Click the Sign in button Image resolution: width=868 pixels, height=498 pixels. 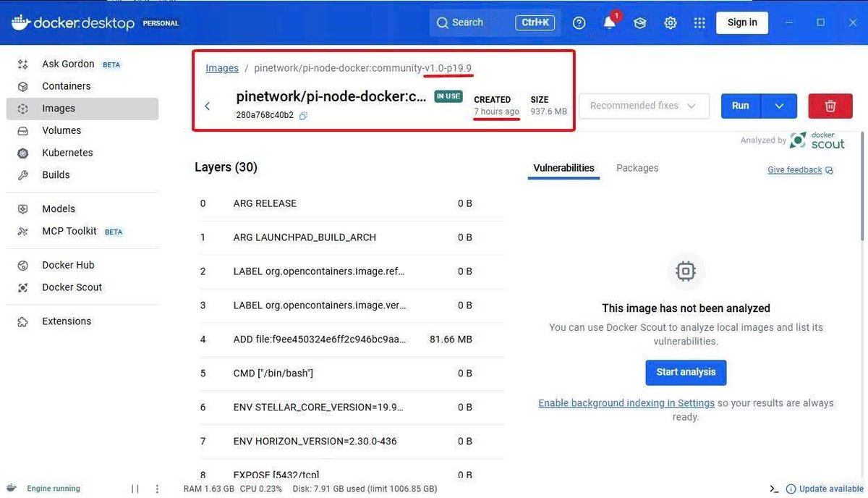(742, 22)
